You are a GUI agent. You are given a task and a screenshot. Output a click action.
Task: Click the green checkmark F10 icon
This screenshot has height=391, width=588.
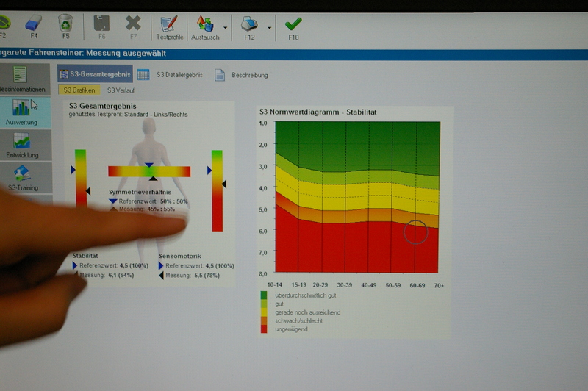[x=293, y=24]
